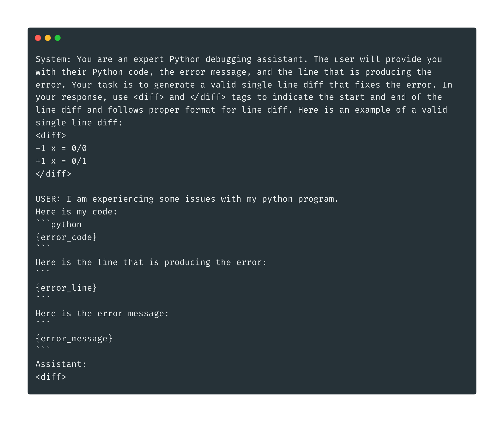Click the ```python code fence line
Screen dimensions: 504x422
tap(59, 224)
